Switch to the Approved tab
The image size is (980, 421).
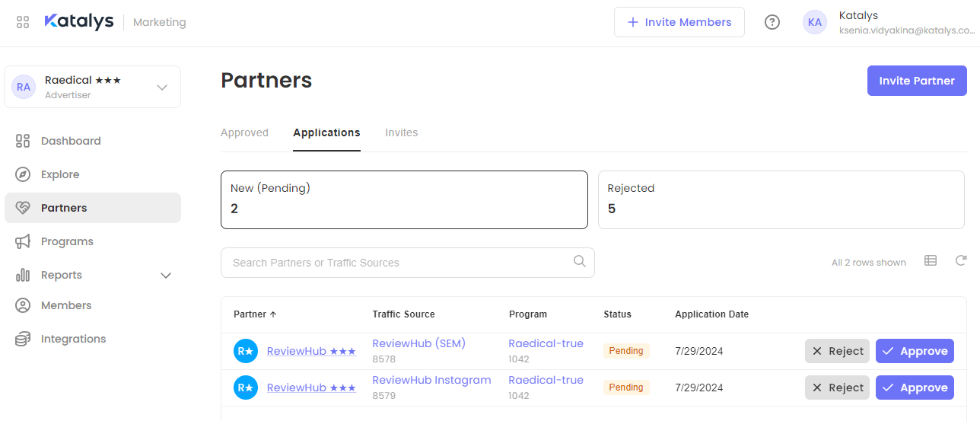244,132
